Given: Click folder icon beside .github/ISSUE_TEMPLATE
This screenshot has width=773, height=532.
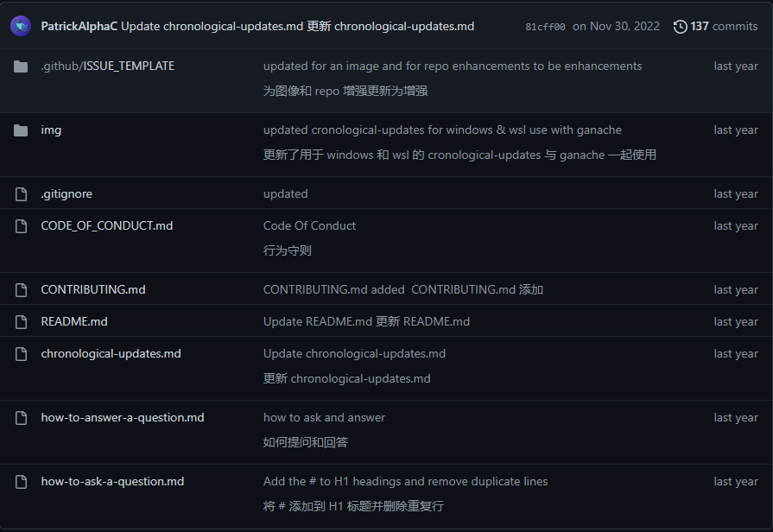Looking at the screenshot, I should click(21, 66).
